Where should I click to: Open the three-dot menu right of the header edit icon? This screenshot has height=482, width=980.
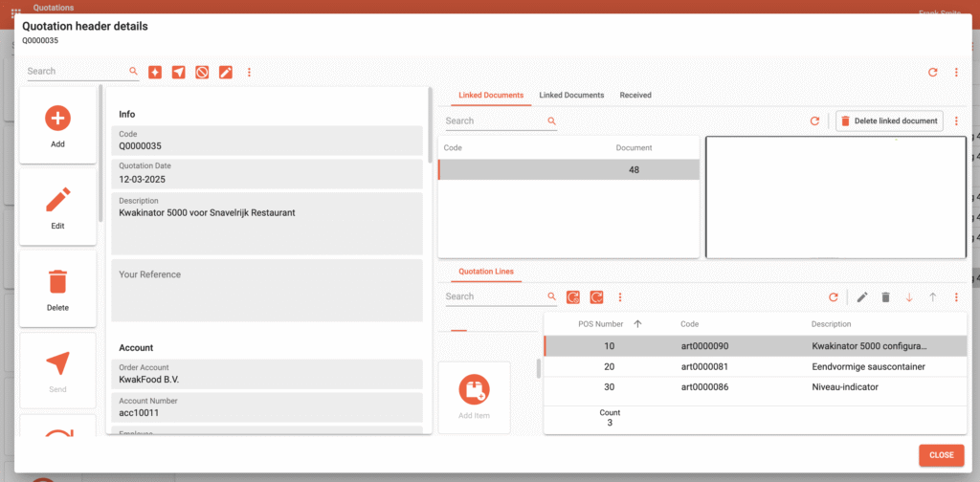[x=249, y=72]
